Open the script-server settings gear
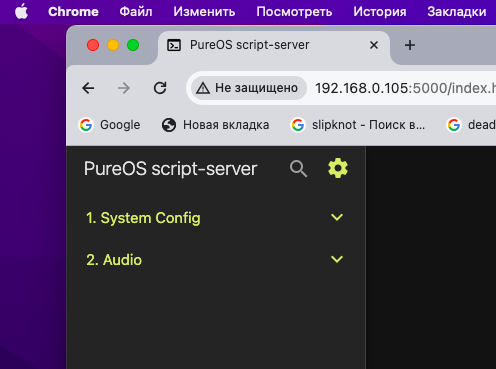This screenshot has width=496, height=369. click(338, 168)
